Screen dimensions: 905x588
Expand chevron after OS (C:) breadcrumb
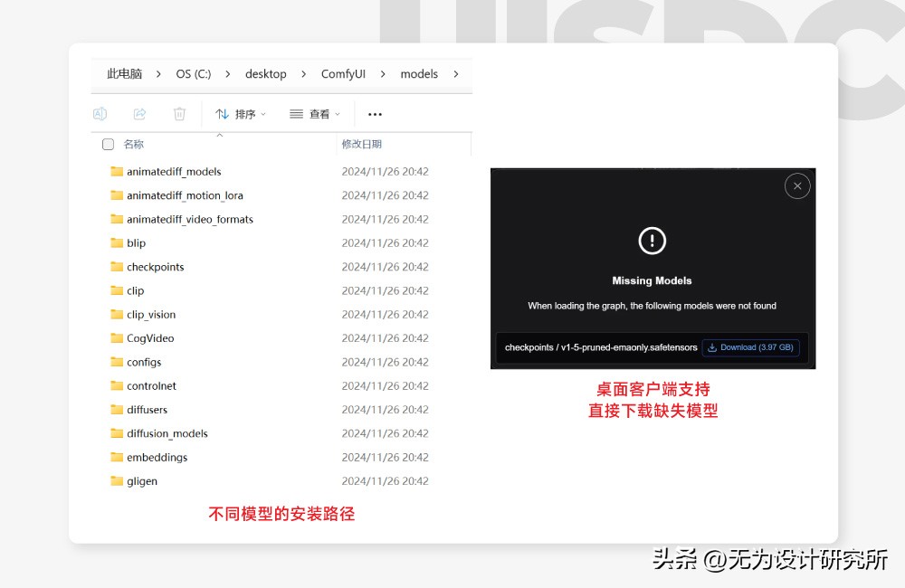tap(228, 74)
